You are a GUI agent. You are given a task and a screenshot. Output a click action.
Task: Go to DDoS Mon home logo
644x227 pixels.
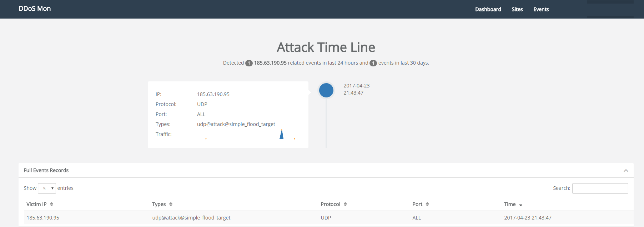click(35, 9)
